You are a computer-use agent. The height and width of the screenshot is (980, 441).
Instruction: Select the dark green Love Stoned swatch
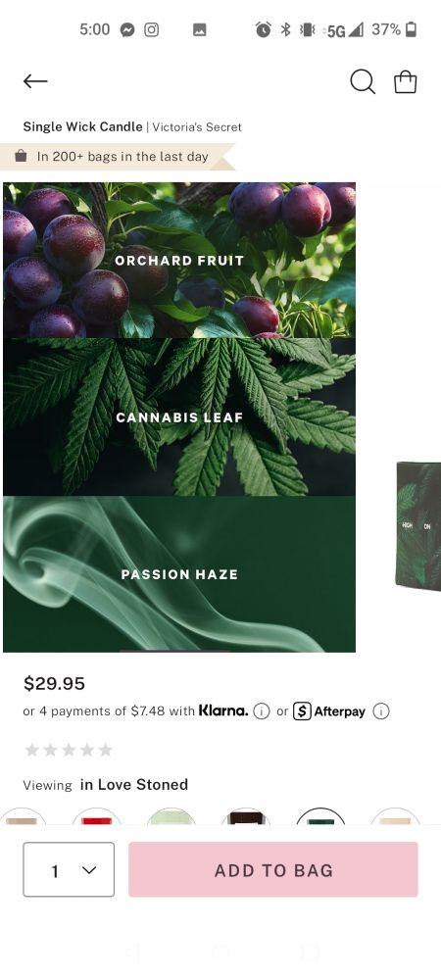(x=320, y=816)
